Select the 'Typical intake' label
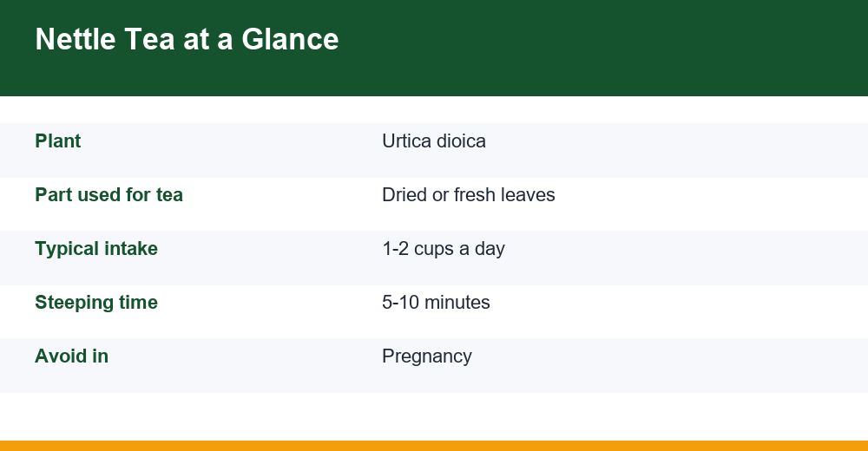The height and width of the screenshot is (451, 868). coord(96,248)
